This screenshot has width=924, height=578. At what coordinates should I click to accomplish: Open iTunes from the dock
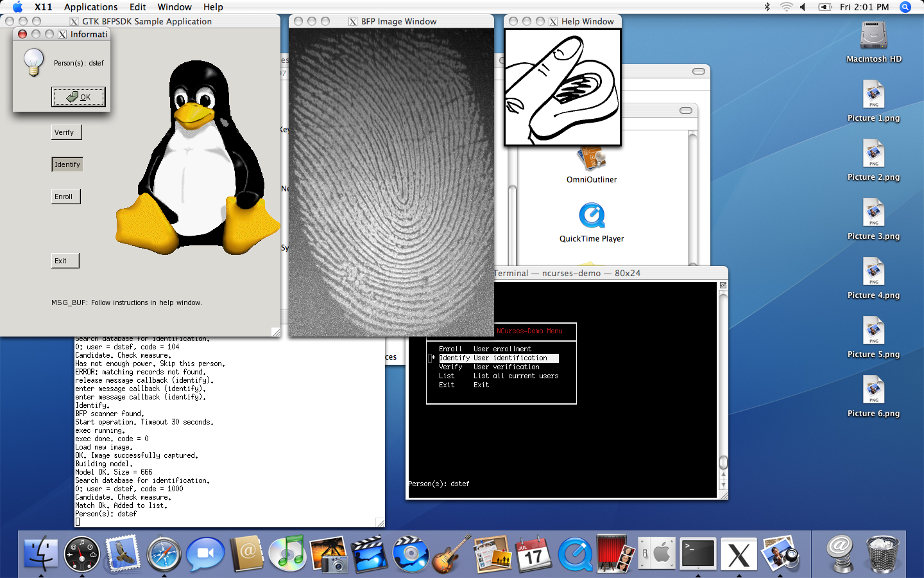tap(287, 554)
